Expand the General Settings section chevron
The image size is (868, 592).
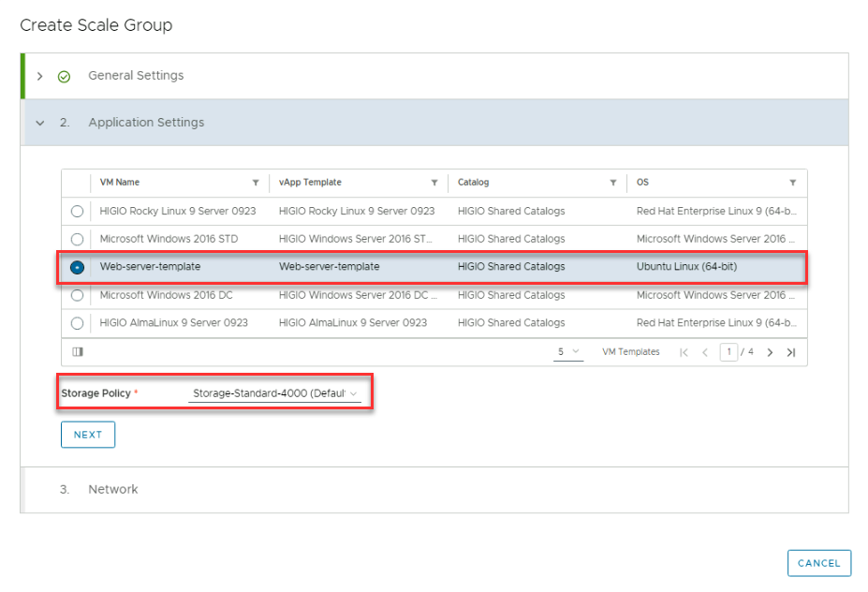point(39,76)
